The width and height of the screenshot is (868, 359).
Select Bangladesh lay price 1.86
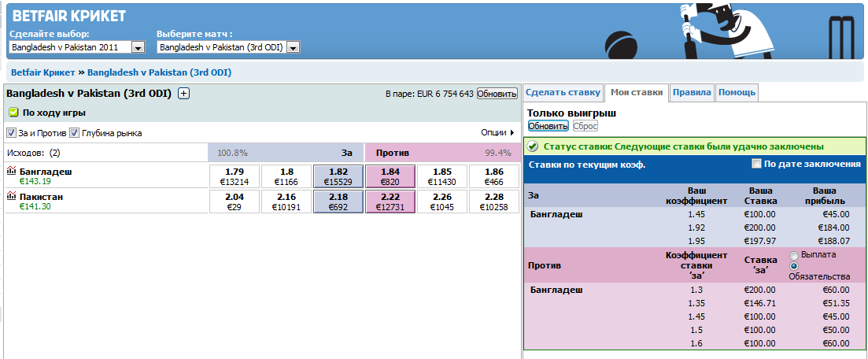click(x=494, y=176)
